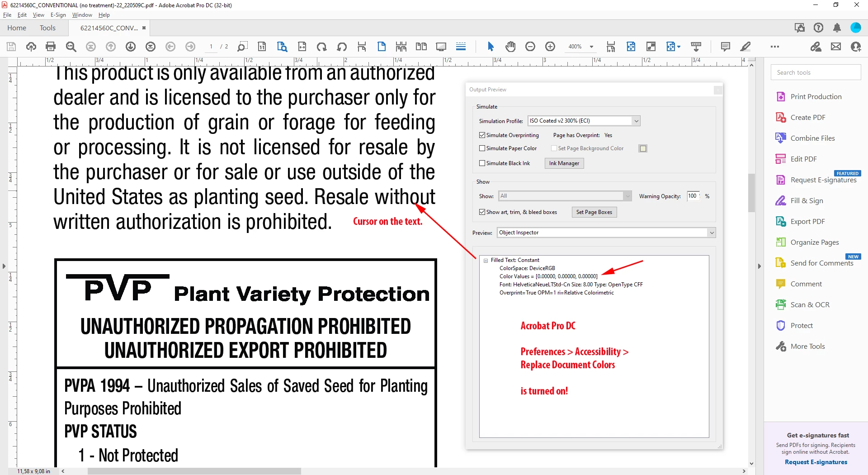Image resolution: width=868 pixels, height=475 pixels.
Task: Rotate the page clockwise
Action: pyautogui.click(x=322, y=47)
